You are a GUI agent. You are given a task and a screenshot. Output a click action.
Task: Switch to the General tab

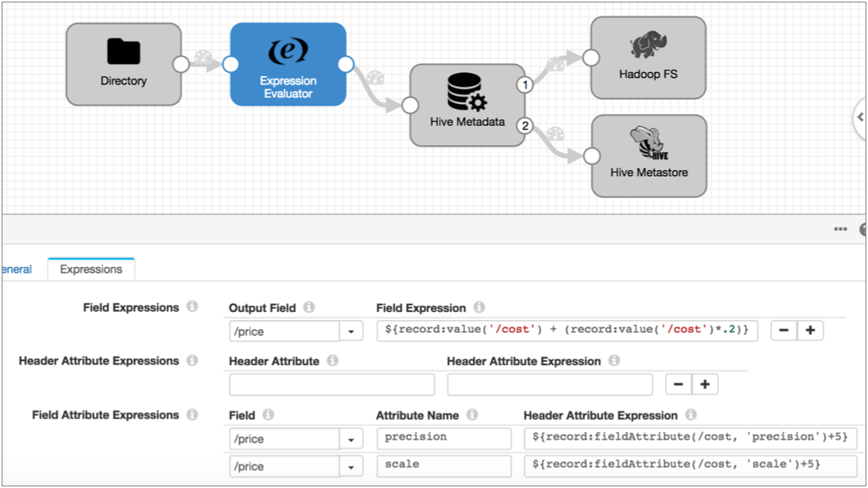coord(16,269)
